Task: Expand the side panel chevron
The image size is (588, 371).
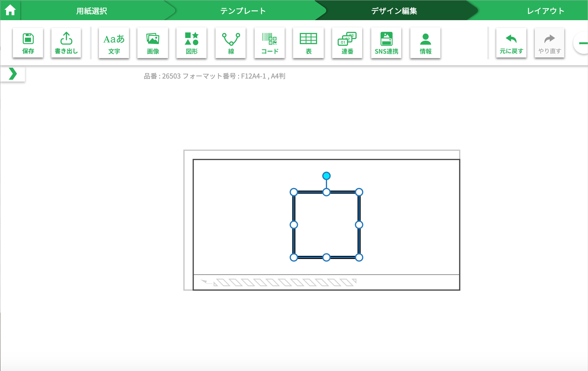Action: [x=13, y=74]
